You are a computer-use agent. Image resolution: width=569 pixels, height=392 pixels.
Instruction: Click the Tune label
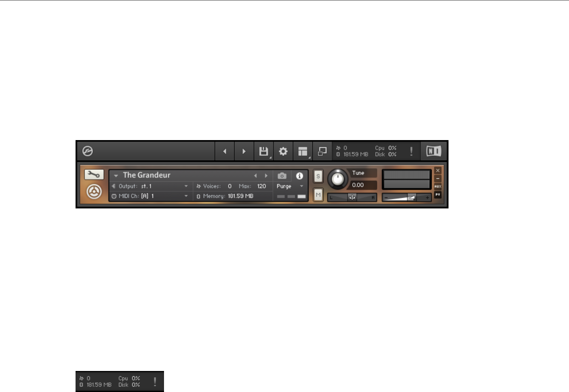pos(358,173)
